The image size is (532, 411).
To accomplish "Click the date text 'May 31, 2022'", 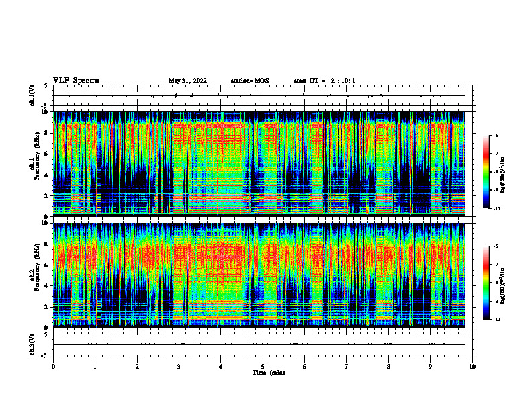I will (x=187, y=81).
